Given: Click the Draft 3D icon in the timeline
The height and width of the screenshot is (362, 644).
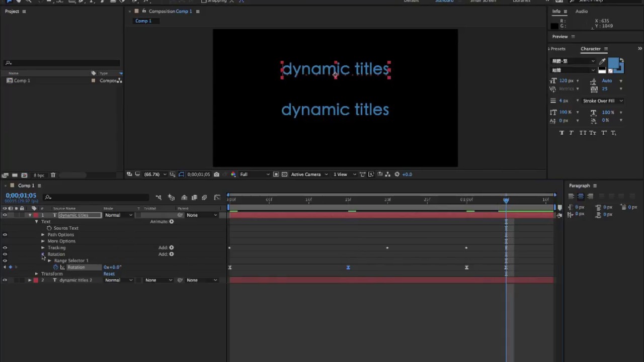Looking at the screenshot, I should pyautogui.click(x=171, y=198).
